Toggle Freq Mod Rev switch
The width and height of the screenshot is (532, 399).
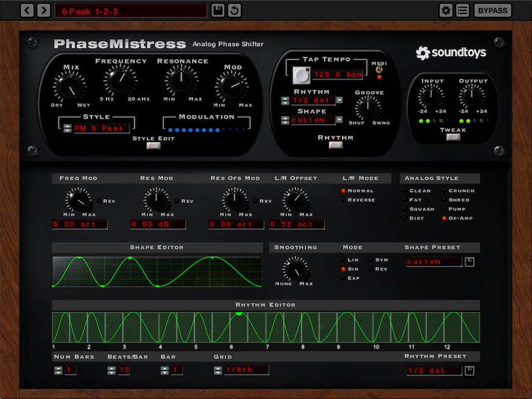coord(98,201)
